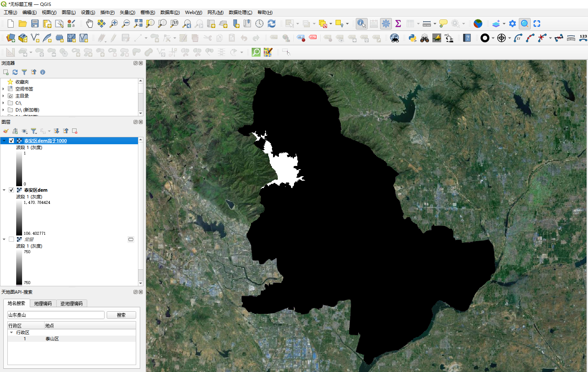Image resolution: width=588 pixels, height=372 pixels.
Task: Open the 图层(L) menu
Action: coord(69,12)
